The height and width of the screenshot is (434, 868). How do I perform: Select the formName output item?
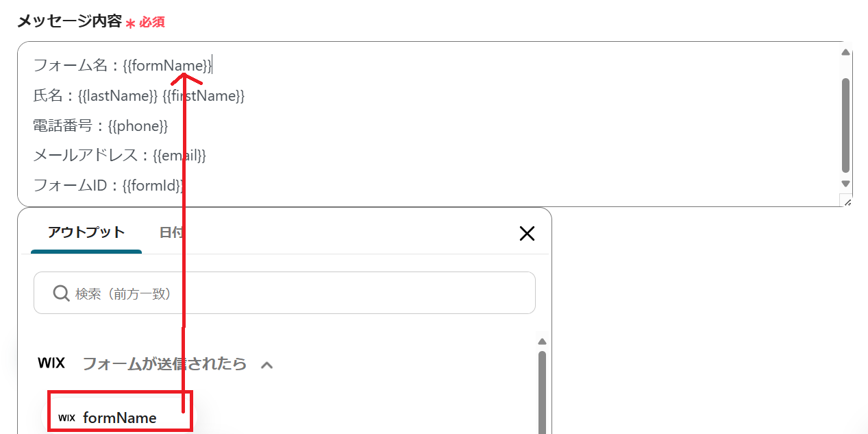pyautogui.click(x=120, y=418)
